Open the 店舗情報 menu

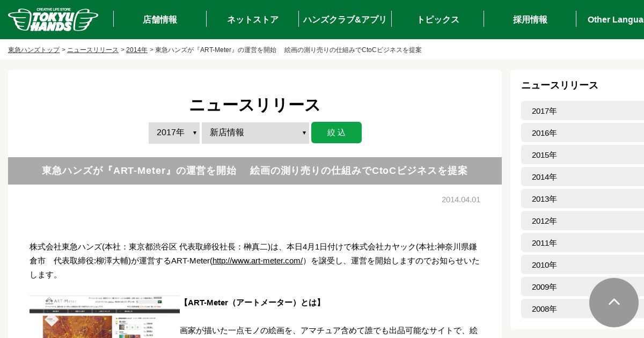pos(160,19)
